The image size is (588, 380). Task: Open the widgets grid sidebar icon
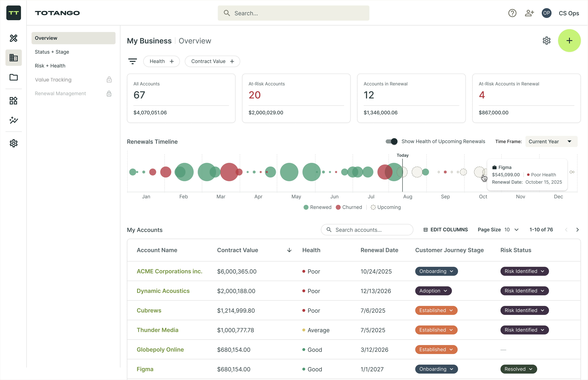14,101
